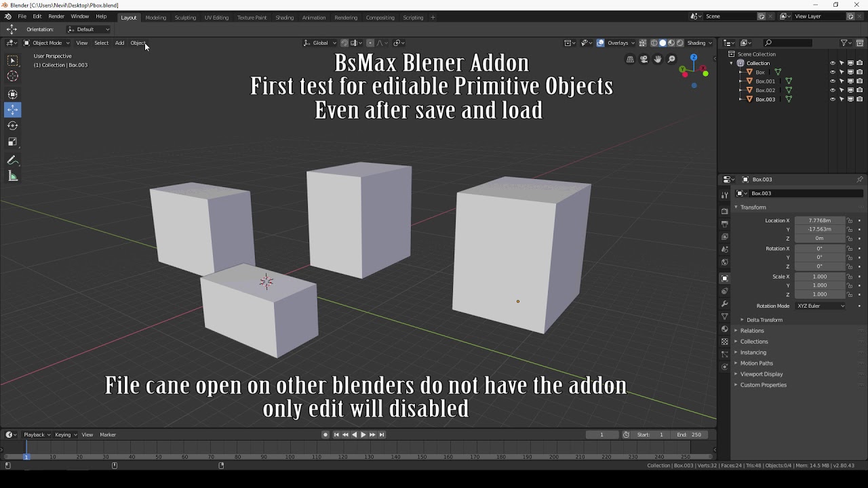Open the timeline Keying menu
868x488 pixels.
[x=65, y=434]
